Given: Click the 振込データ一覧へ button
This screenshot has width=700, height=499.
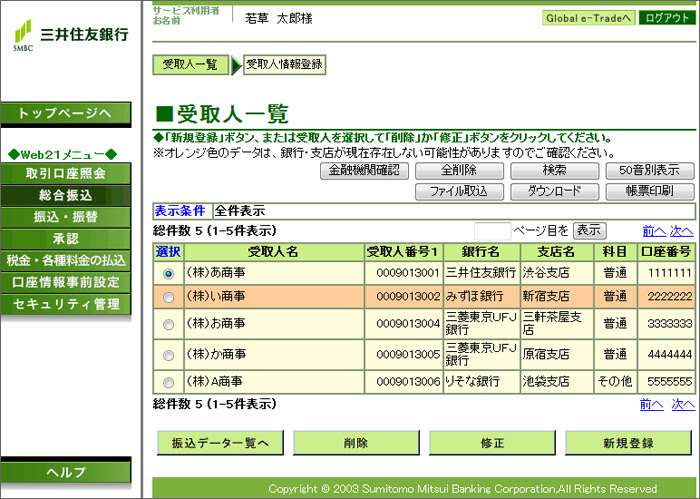Looking at the screenshot, I should pos(221,443).
